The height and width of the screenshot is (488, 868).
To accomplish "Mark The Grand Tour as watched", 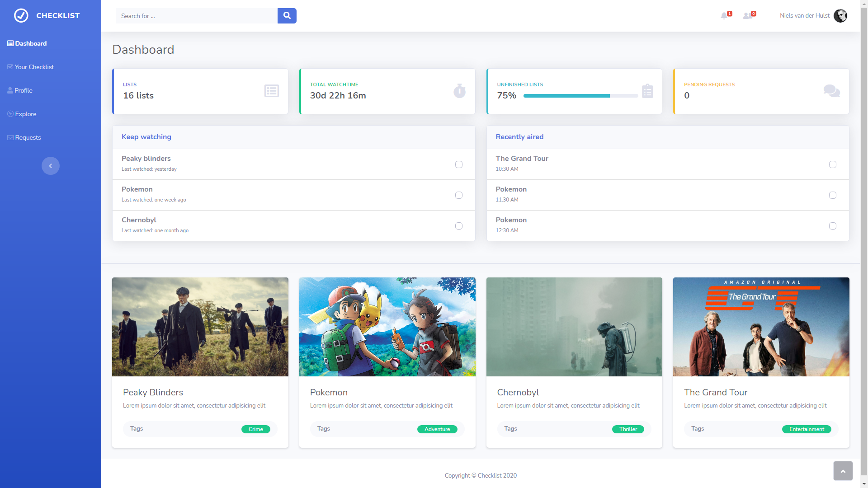I will (833, 164).
